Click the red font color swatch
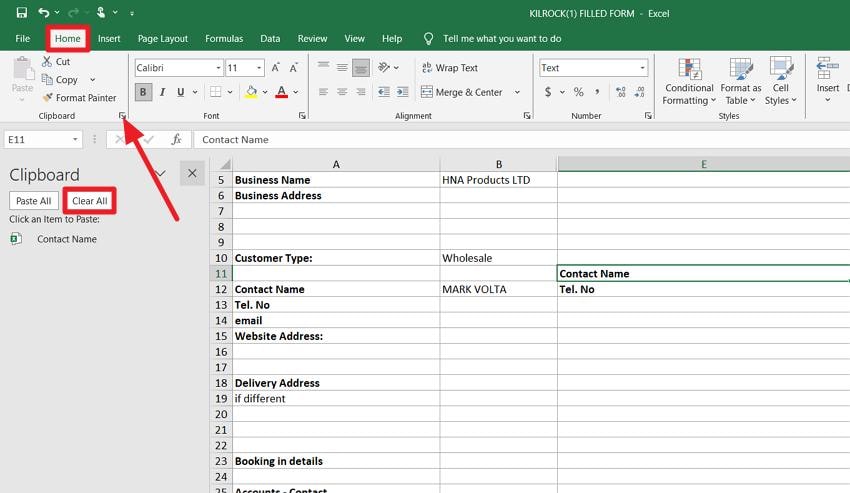 (281, 92)
